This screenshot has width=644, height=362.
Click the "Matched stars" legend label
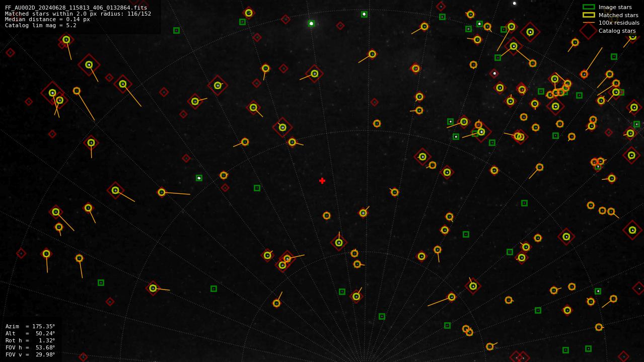618,15
